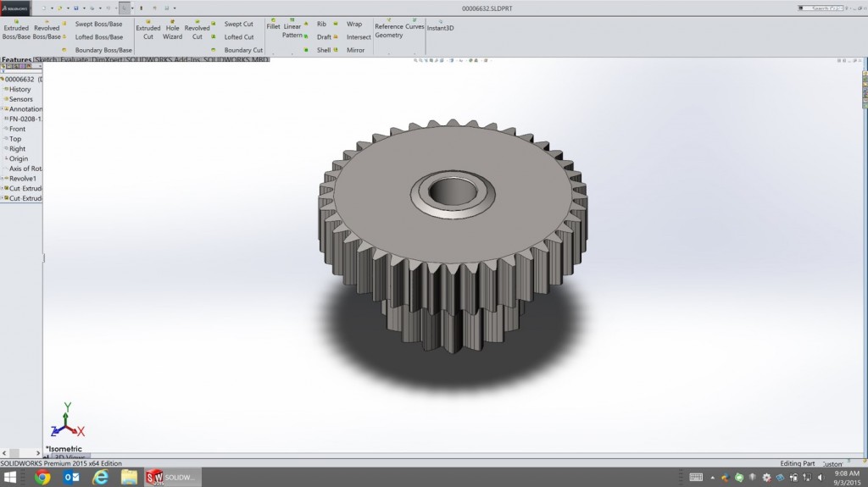Expand the Annotations folder in tree
The height and width of the screenshot is (487, 868).
pyautogui.click(x=5, y=108)
